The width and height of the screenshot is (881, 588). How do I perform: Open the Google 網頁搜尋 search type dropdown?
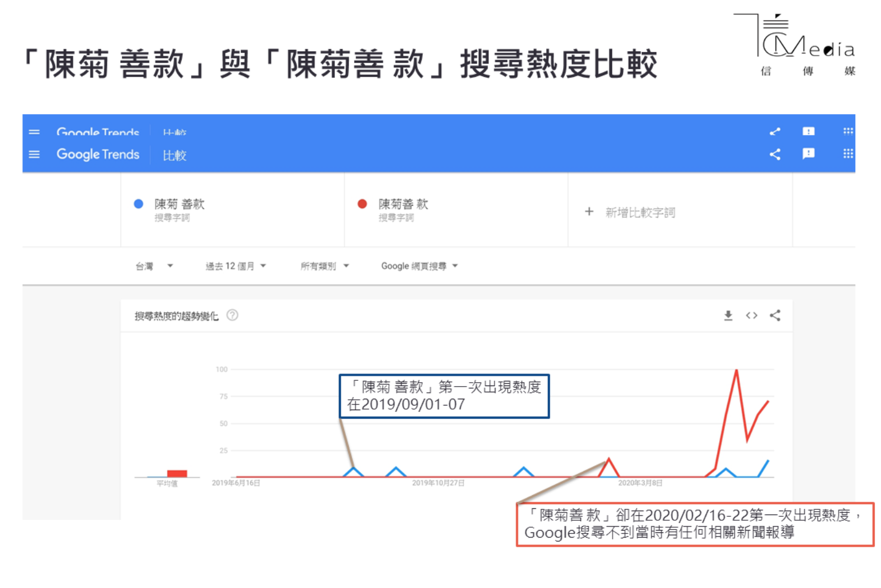[419, 266]
